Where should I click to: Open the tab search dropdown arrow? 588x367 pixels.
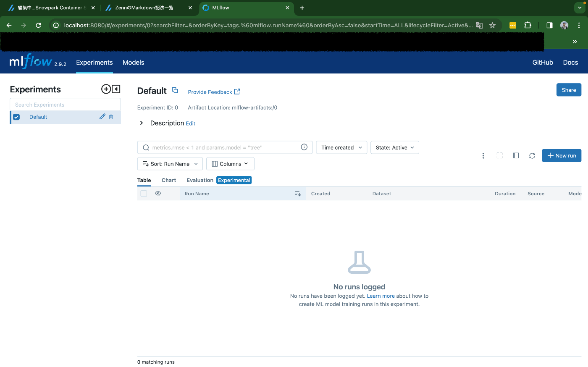[580, 8]
